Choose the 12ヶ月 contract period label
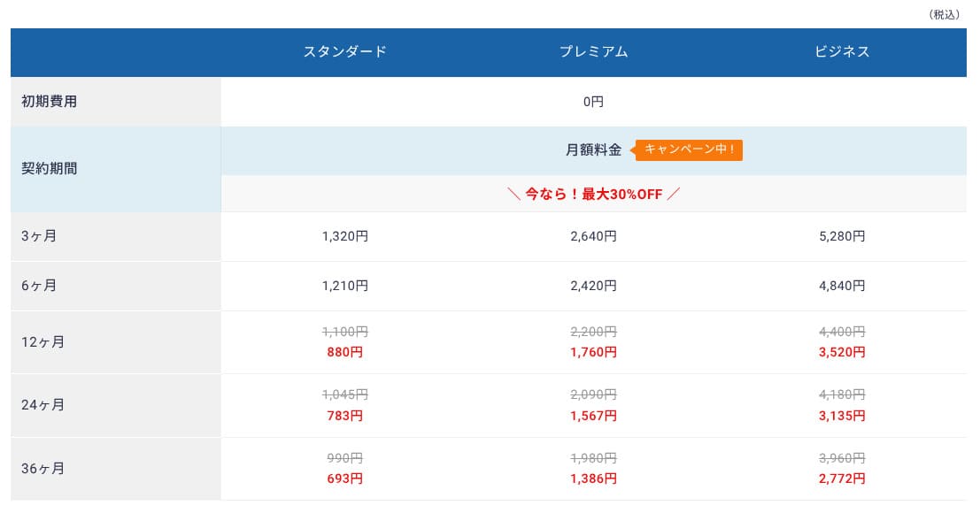The image size is (980, 513). [43, 342]
